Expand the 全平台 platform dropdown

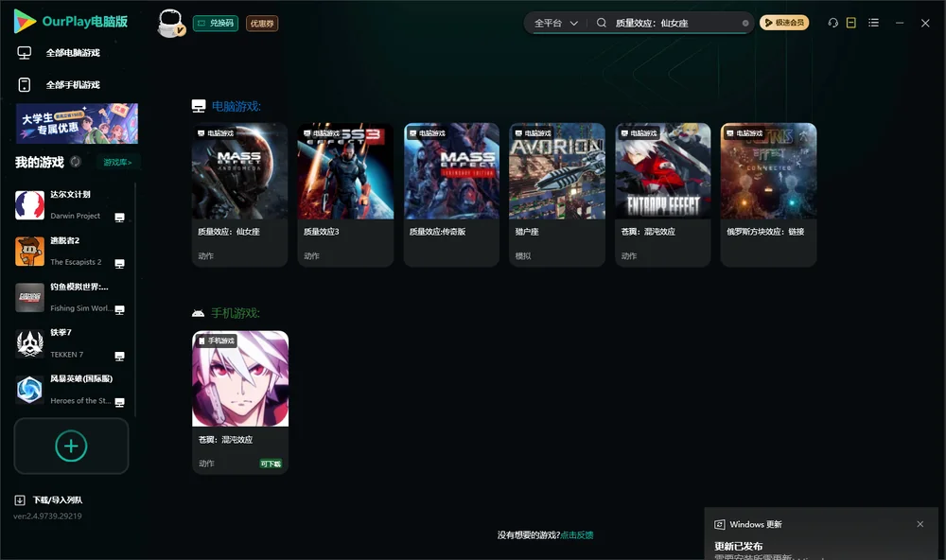[555, 23]
